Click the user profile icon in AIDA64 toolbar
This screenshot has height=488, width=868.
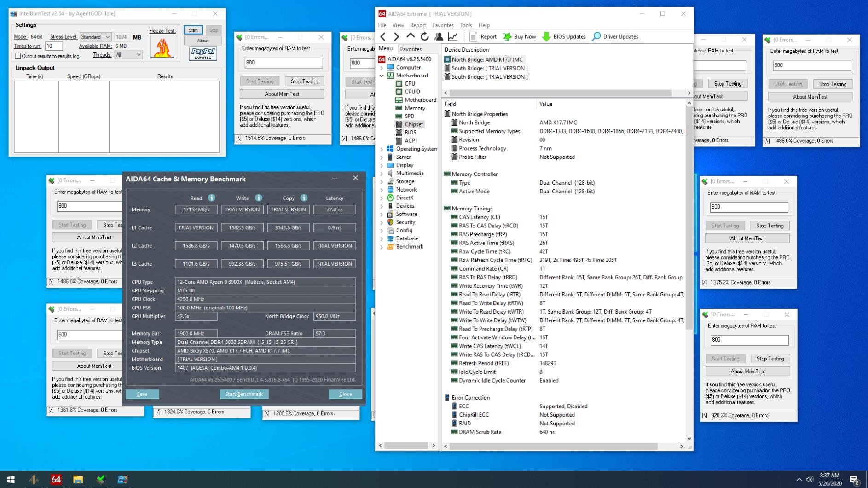[x=439, y=37]
